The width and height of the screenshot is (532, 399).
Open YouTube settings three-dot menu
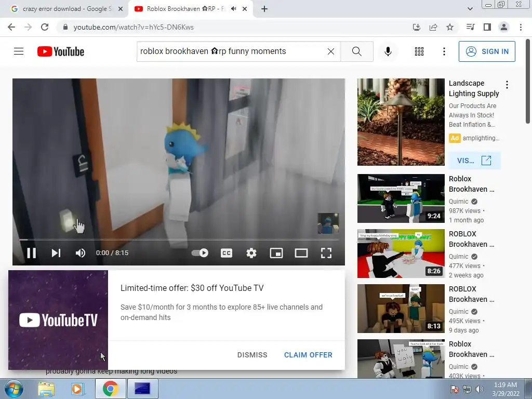pos(444,51)
